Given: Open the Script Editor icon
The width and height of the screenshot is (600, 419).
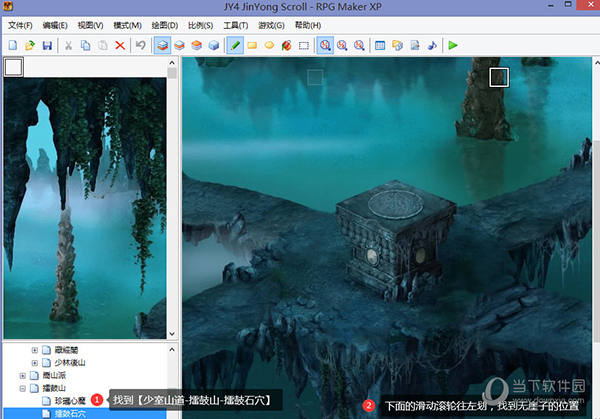Looking at the screenshot, I should 415,46.
